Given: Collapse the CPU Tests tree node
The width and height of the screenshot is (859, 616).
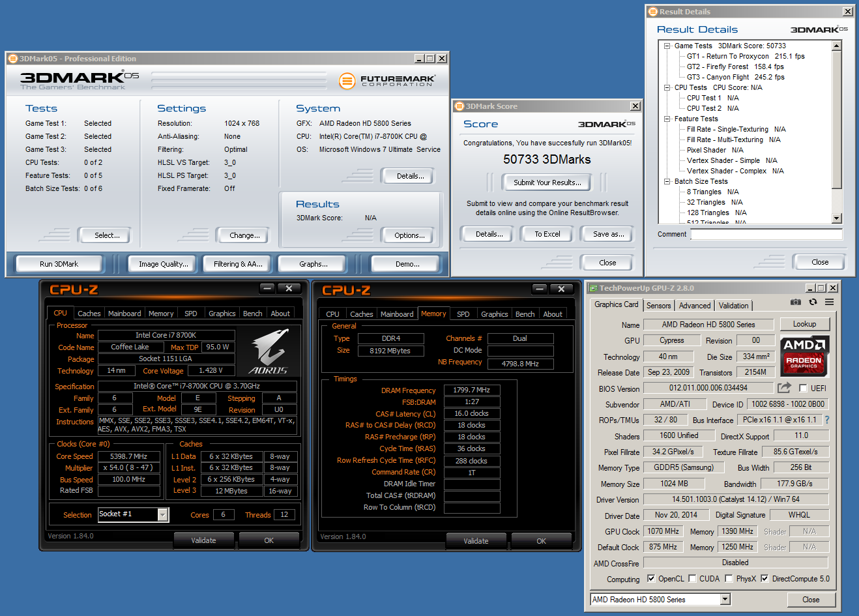Looking at the screenshot, I should [x=667, y=88].
